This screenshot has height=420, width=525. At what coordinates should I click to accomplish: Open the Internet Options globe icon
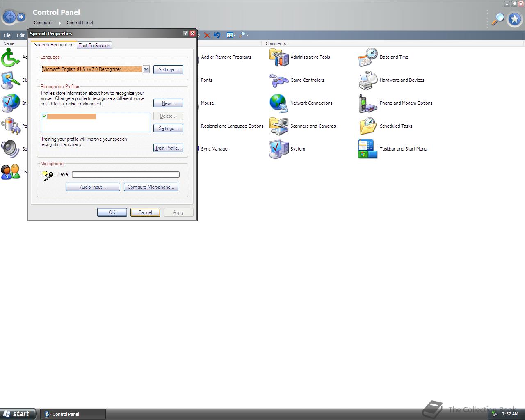(x=10, y=103)
